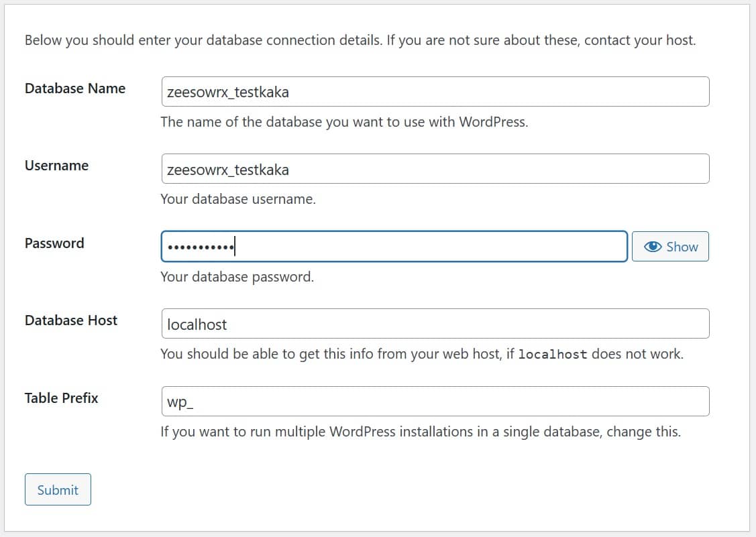Click the Password label

(x=54, y=243)
